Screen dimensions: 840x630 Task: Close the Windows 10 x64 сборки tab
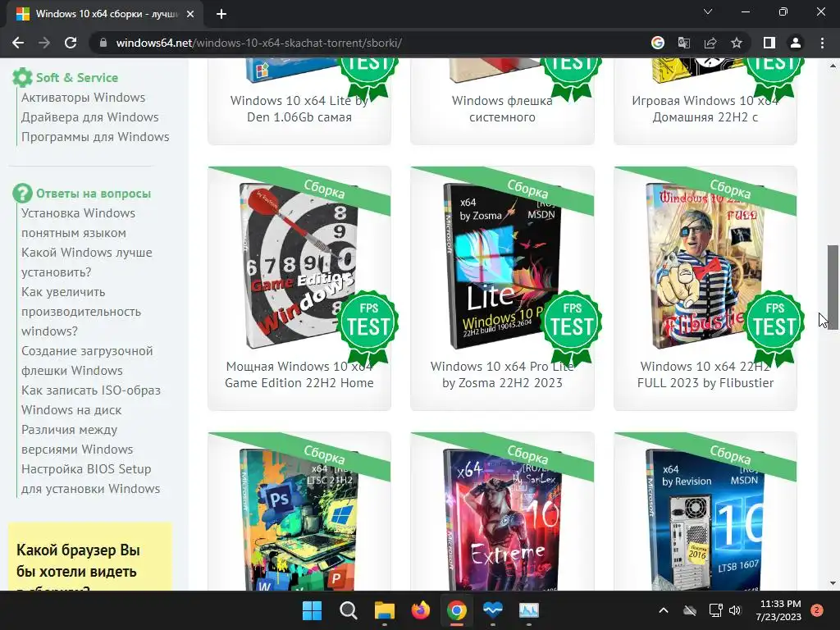(x=189, y=14)
